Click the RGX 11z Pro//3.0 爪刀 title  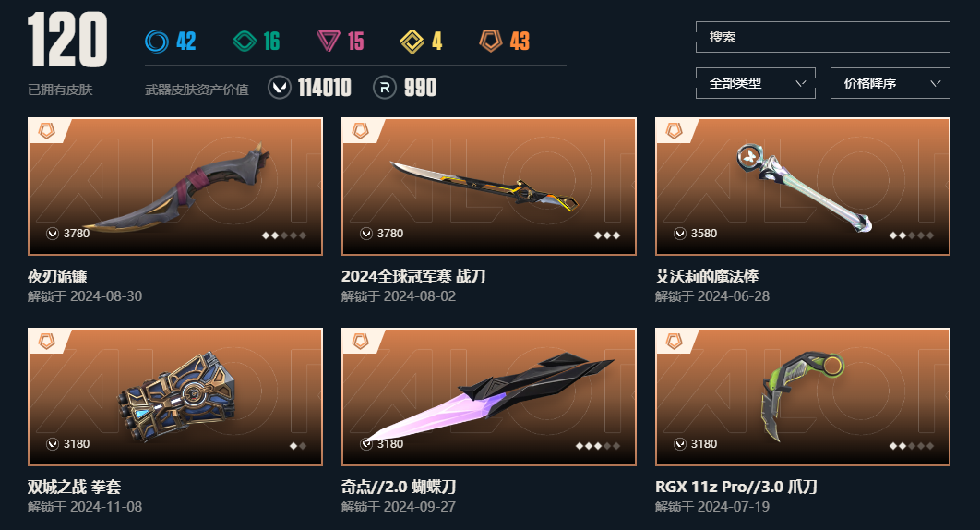pos(736,487)
